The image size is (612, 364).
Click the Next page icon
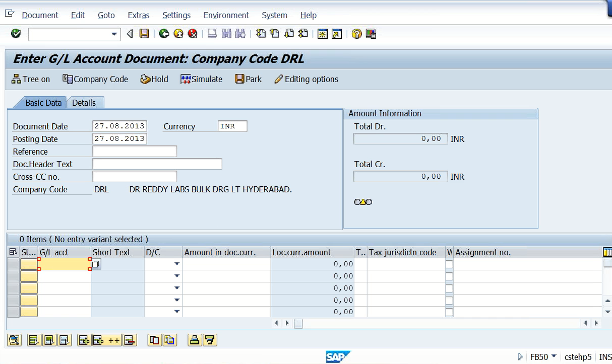[289, 34]
